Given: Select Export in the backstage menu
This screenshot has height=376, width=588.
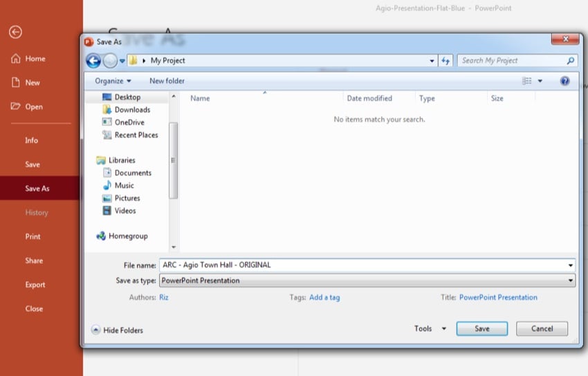Looking at the screenshot, I should click(x=35, y=285).
